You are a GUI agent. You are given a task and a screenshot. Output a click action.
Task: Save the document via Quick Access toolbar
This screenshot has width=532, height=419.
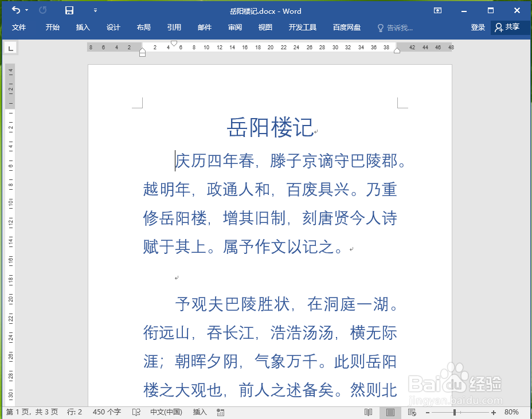[x=70, y=10]
